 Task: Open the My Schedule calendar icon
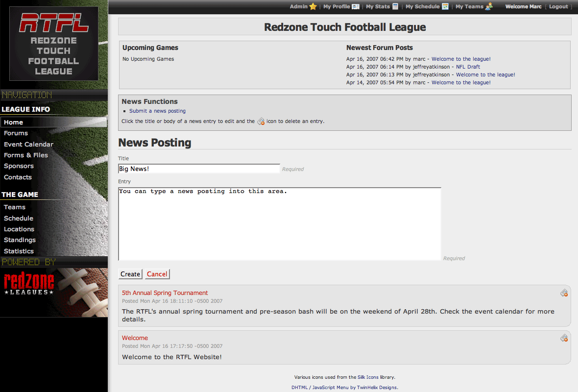coord(445,7)
